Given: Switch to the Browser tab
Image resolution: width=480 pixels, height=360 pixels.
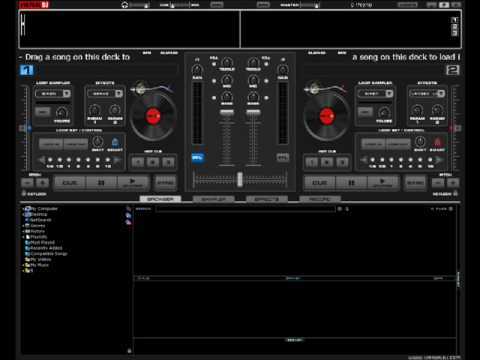Looking at the screenshot, I should click(x=160, y=199).
